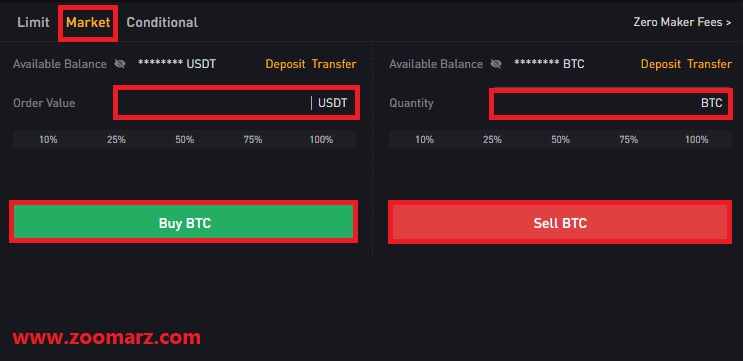Viewport: 744px width, 361px height.
Task: Switch to the Limit order tab
Action: pos(33,22)
